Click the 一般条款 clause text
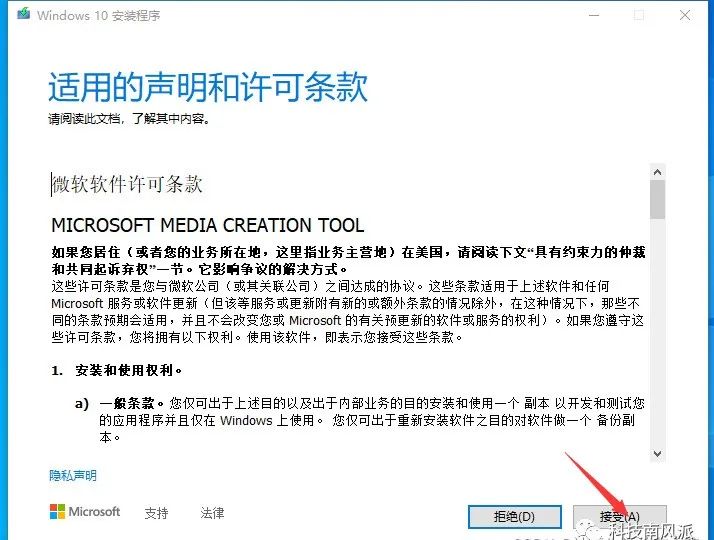 coord(131,403)
